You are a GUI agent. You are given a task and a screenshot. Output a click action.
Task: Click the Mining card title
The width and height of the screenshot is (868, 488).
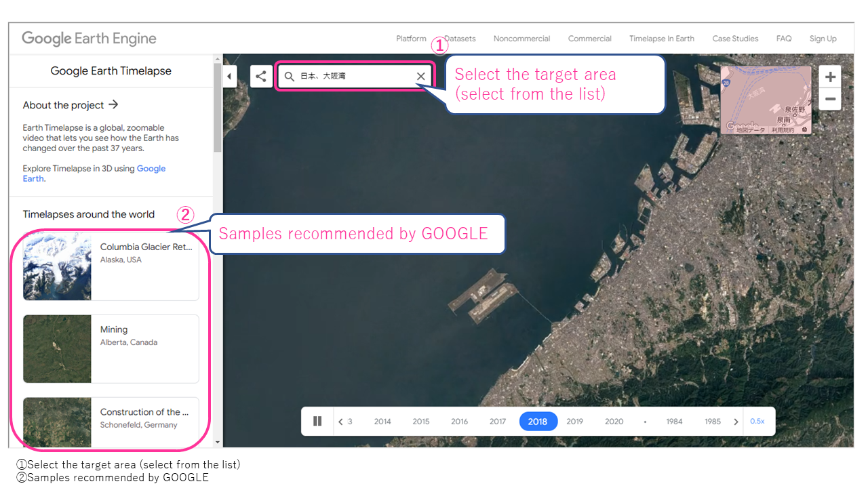114,330
